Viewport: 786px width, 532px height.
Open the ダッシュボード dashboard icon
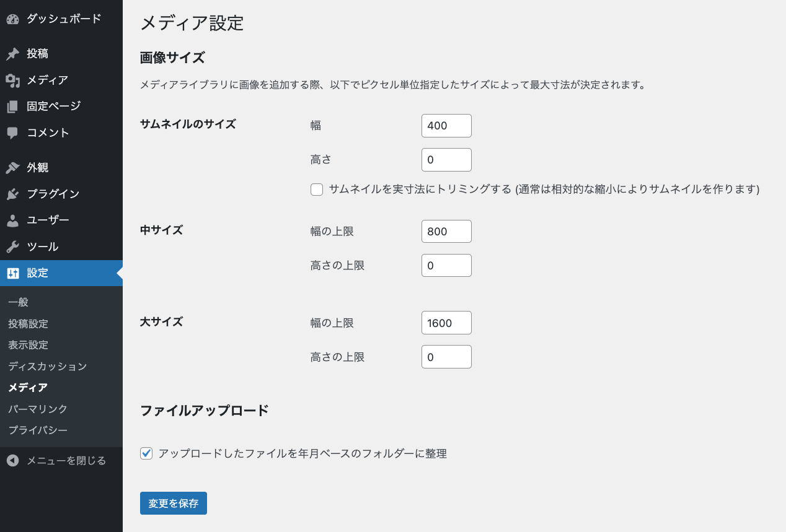click(13, 19)
